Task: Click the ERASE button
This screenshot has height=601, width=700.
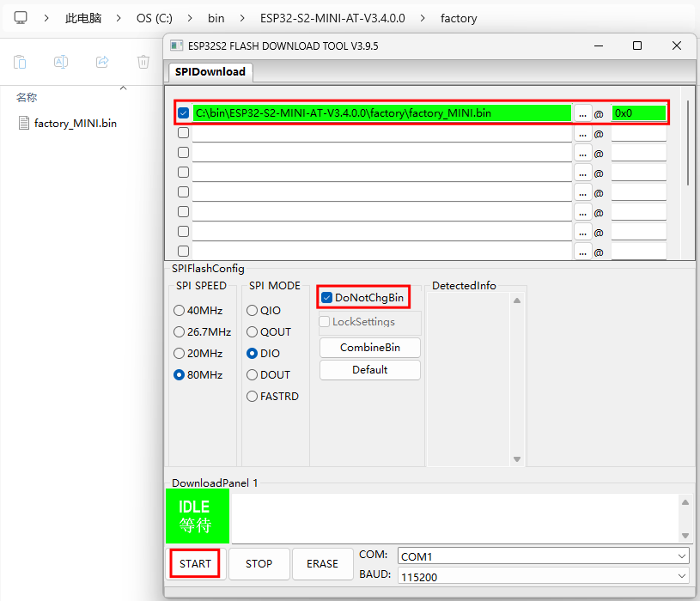Action: [322, 564]
